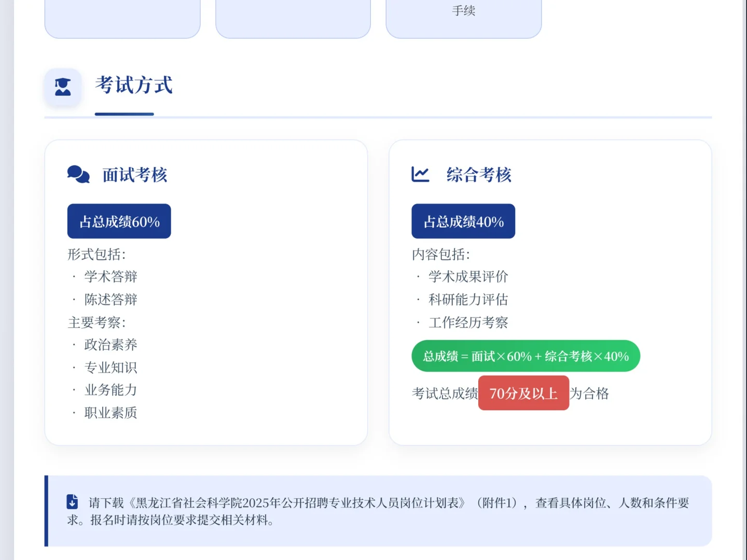Click the graduation cap icon beside 考试方式
747x560 pixels.
(x=62, y=87)
